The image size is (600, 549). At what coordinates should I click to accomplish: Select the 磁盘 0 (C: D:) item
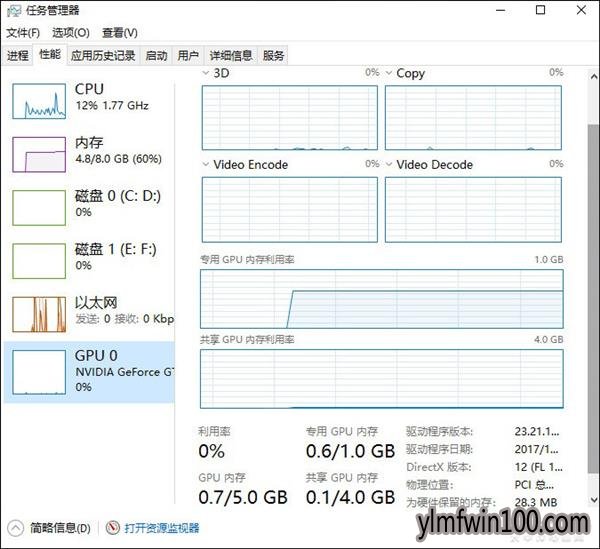pyautogui.click(x=89, y=207)
